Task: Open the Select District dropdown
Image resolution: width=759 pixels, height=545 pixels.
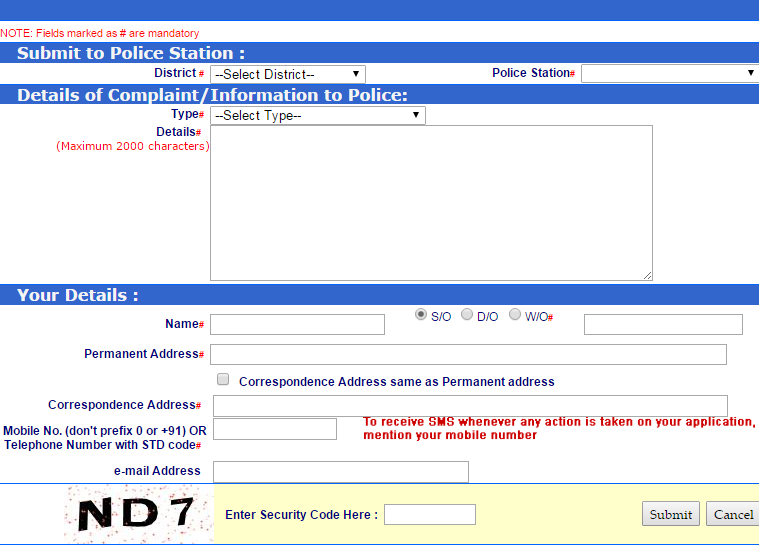Action: [287, 74]
